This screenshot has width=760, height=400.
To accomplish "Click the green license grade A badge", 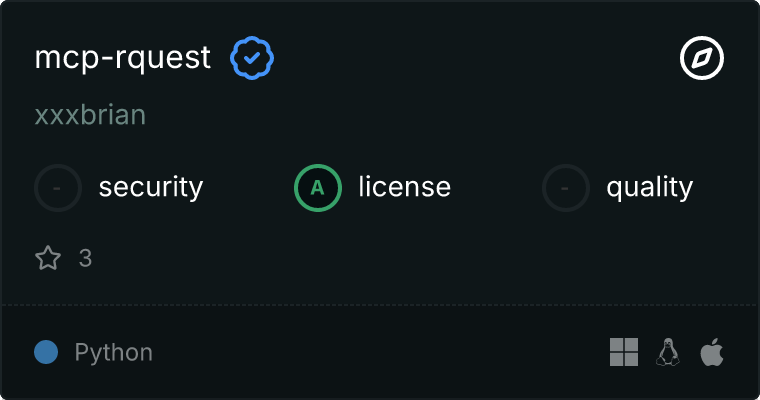I will point(318,187).
